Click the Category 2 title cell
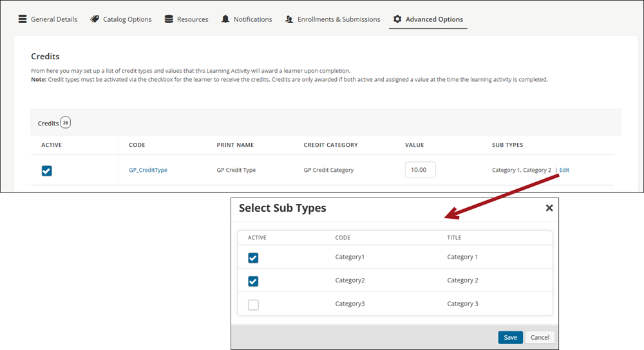This screenshot has height=350, width=644. coord(462,281)
